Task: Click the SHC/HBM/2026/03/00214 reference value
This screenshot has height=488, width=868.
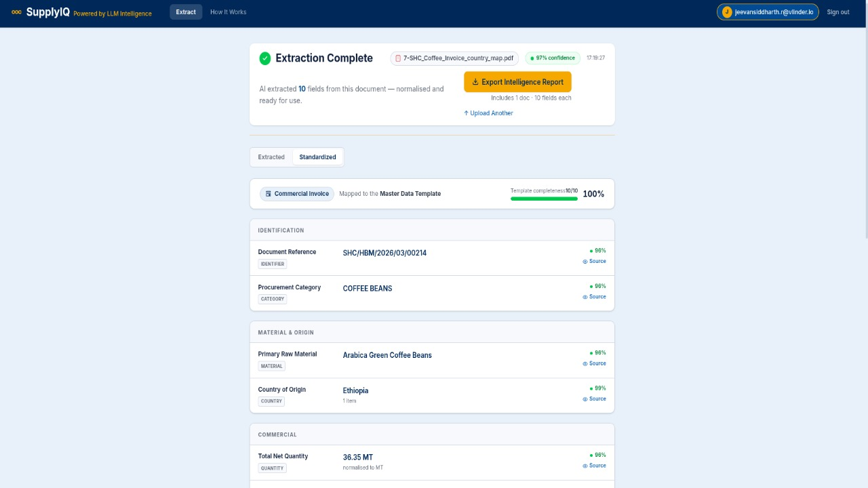Action: [x=384, y=253]
